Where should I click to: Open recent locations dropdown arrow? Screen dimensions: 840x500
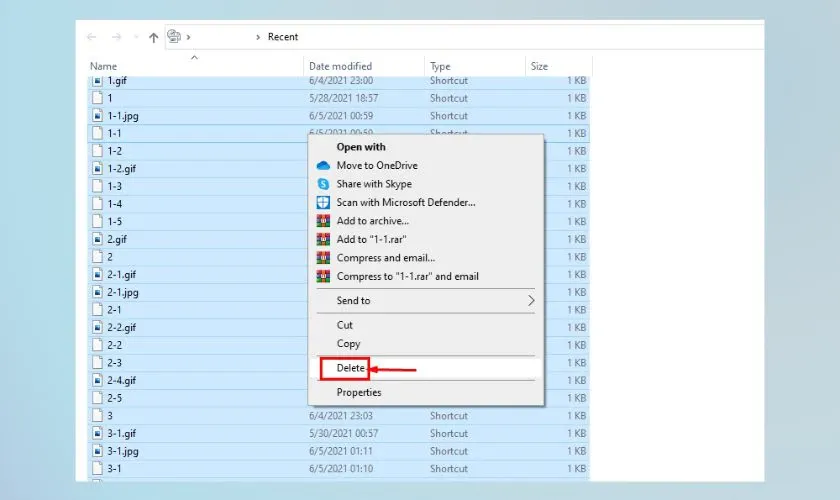[x=134, y=37]
